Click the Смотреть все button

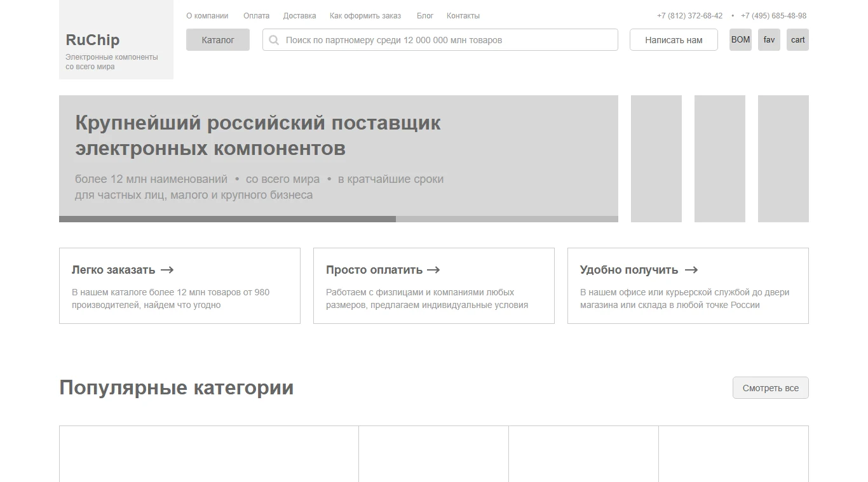pos(771,388)
